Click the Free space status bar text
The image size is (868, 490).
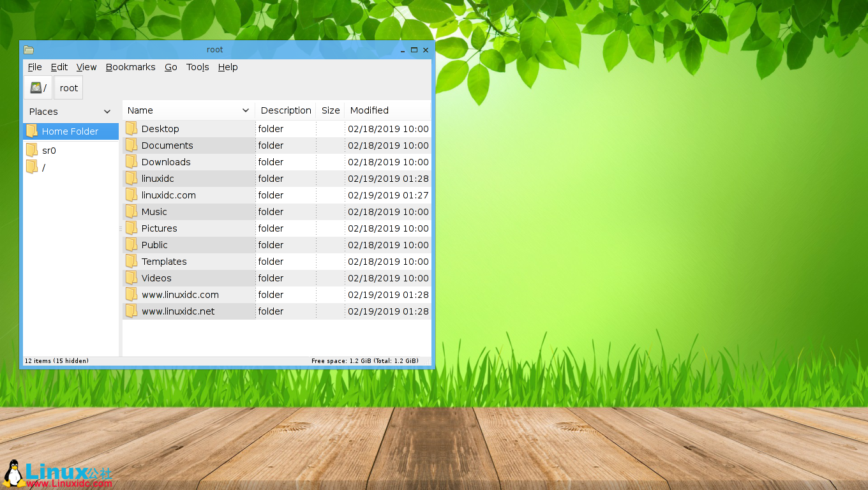click(x=365, y=361)
